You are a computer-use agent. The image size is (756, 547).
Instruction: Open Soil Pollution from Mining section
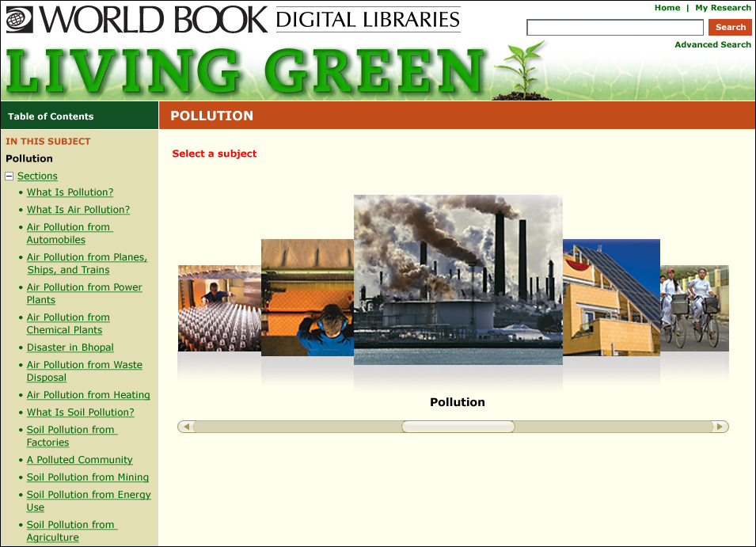[x=88, y=477]
